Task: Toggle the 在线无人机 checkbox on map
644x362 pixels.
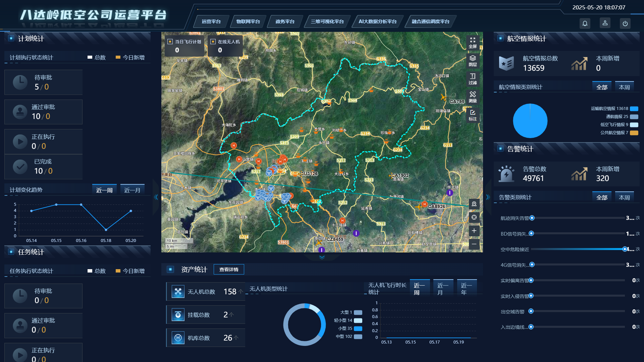Action: point(213,42)
